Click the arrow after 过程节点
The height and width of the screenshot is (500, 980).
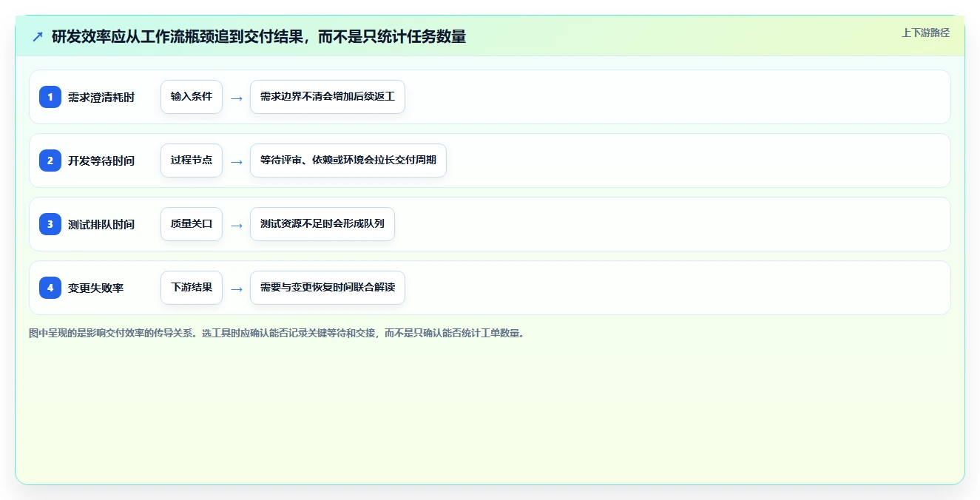tap(237, 161)
